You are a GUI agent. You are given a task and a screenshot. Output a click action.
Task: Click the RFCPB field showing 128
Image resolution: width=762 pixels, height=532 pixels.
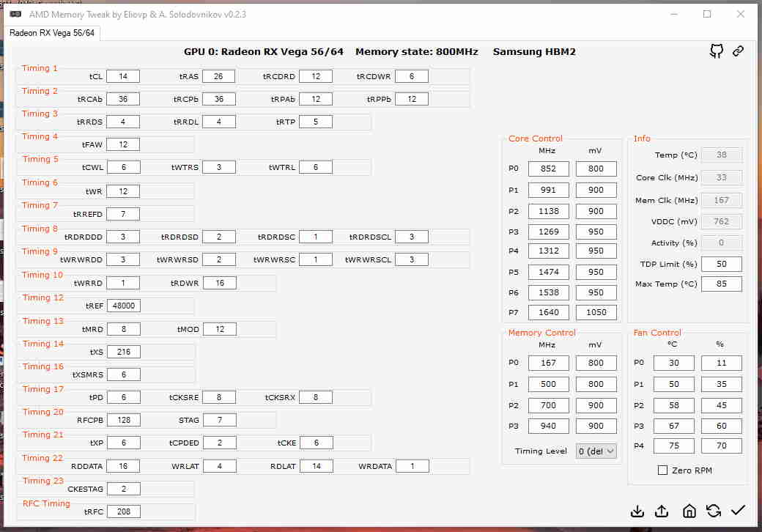pyautogui.click(x=123, y=420)
